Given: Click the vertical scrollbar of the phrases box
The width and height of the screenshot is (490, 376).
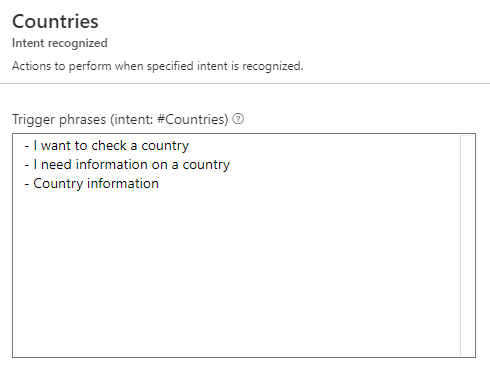Looking at the screenshot, I should point(467,245).
